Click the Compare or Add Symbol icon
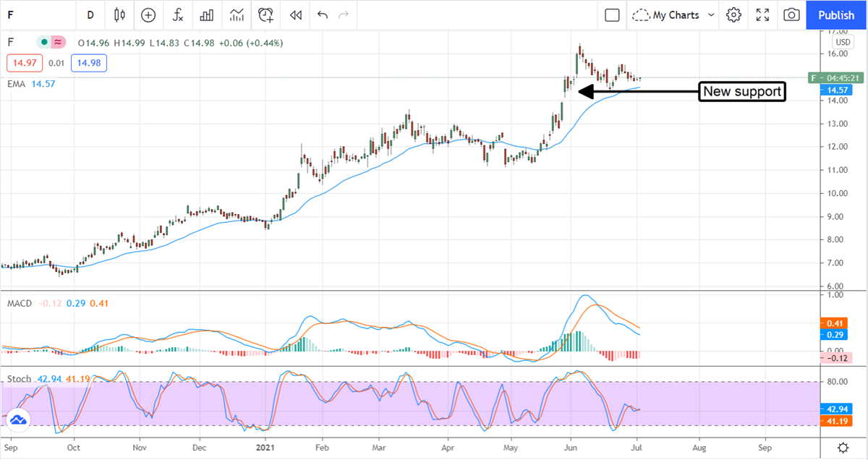This screenshot has height=460, width=868. pyautogui.click(x=148, y=14)
